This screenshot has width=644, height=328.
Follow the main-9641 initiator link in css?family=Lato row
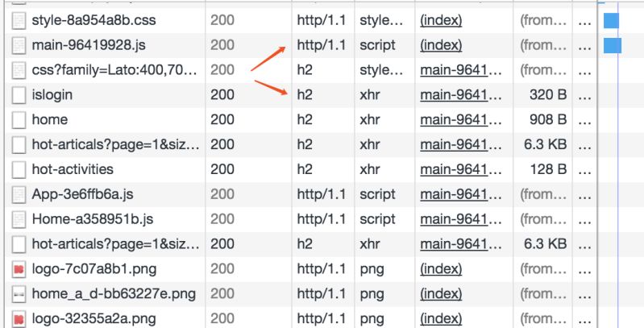click(460, 70)
